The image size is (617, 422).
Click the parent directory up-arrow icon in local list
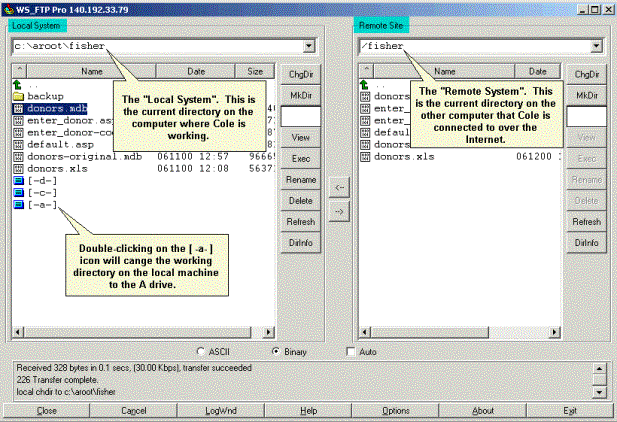coord(18,85)
